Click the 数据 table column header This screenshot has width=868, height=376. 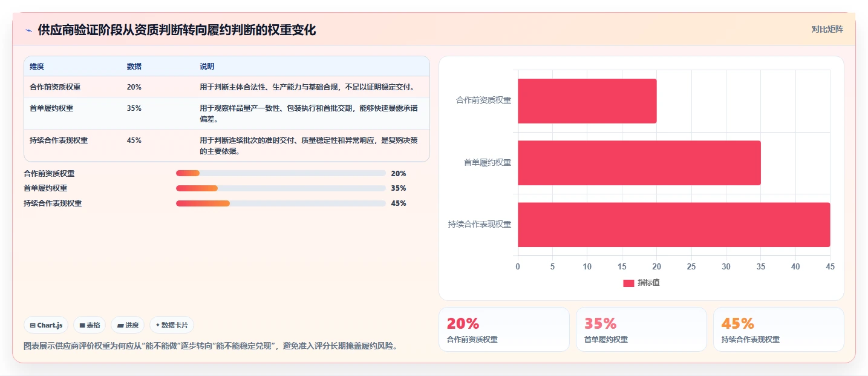tap(134, 66)
